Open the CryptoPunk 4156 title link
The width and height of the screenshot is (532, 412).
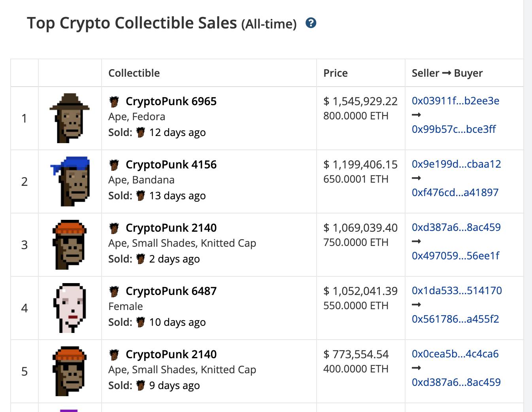171,164
